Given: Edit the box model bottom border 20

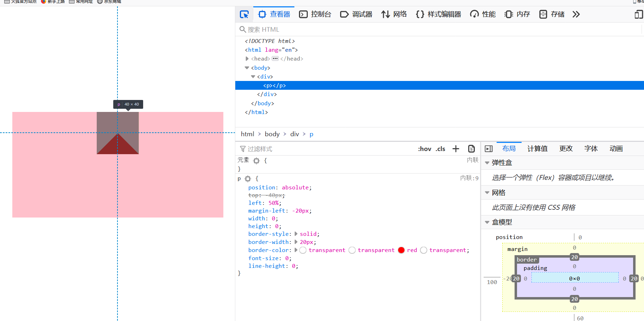Looking at the screenshot, I should click(574, 299).
